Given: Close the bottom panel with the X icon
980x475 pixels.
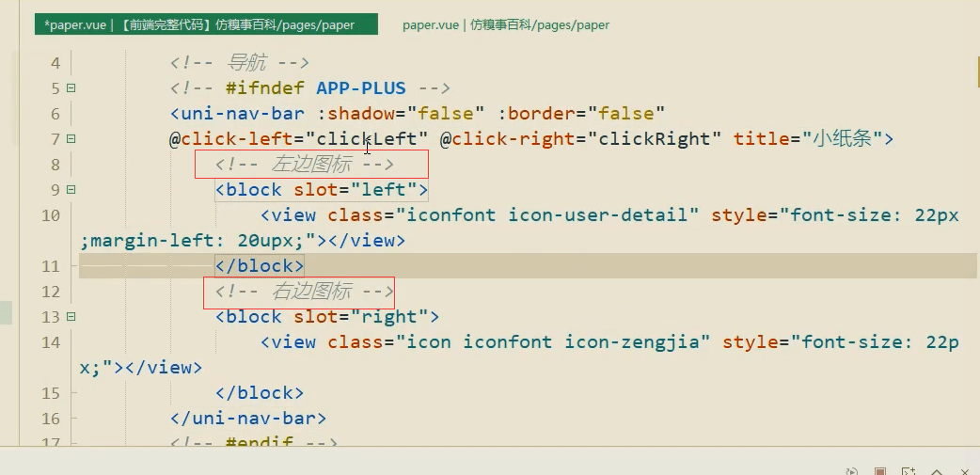Looking at the screenshot, I should click(966, 472).
